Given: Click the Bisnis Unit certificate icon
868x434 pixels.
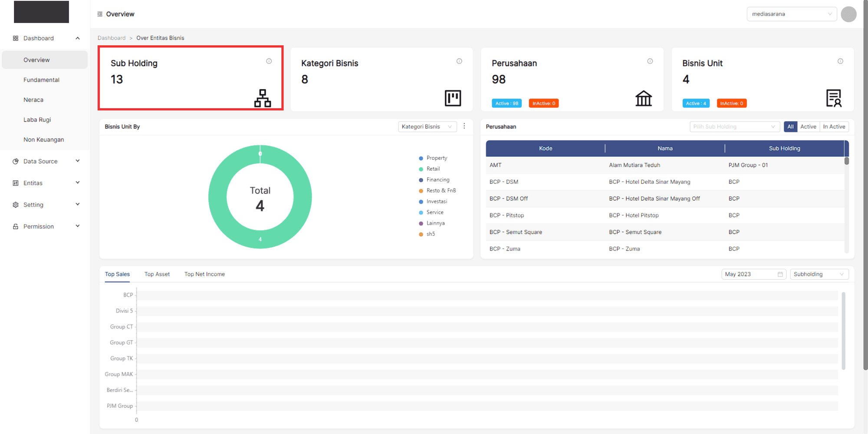Looking at the screenshot, I should 833,98.
